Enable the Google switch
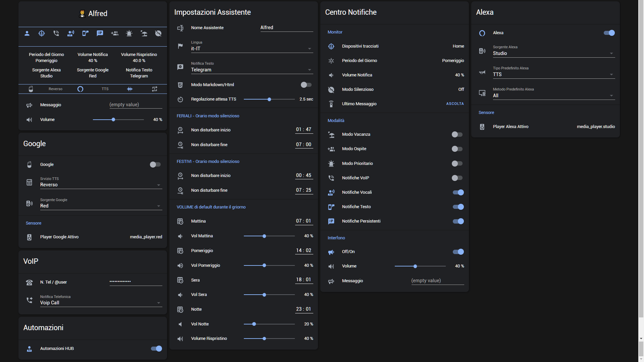Screen dimensions: 644x362 155,165
